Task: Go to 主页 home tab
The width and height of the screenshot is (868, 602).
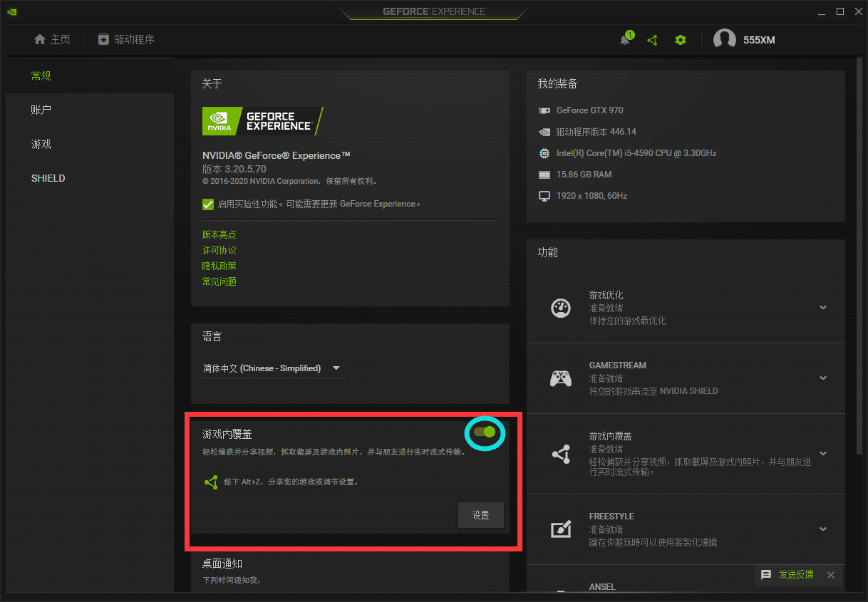Action: point(52,40)
